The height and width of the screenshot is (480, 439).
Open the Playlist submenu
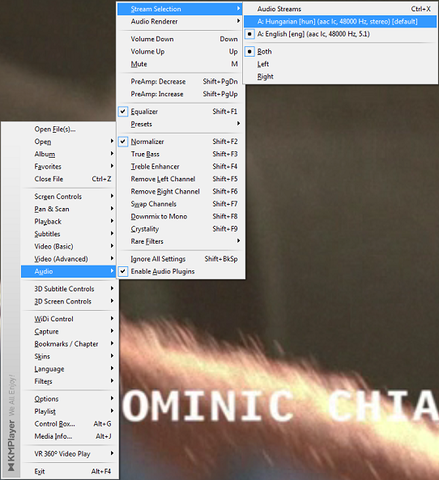pos(68,411)
